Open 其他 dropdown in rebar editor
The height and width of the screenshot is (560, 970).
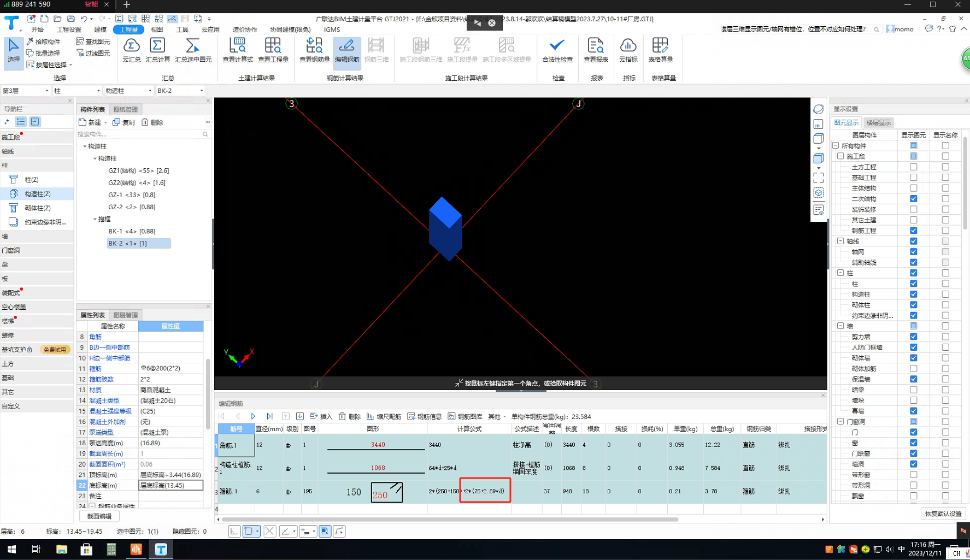tap(497, 416)
